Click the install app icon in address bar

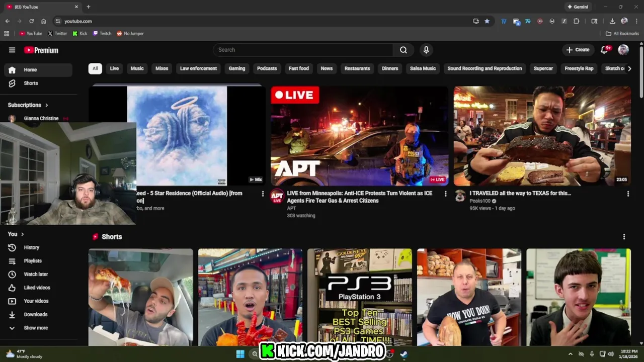pyautogui.click(x=476, y=21)
